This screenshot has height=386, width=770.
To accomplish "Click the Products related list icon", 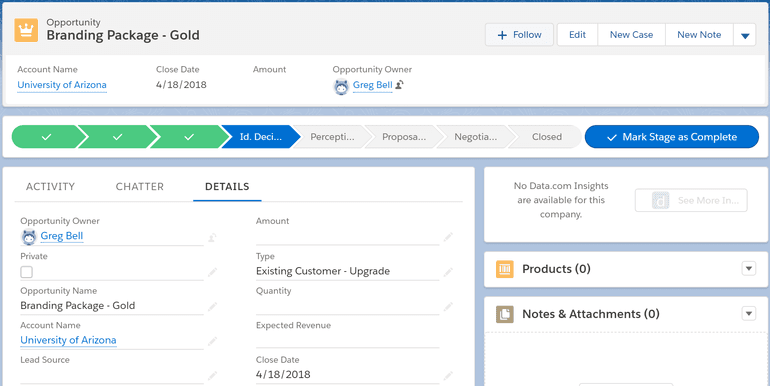I will (505, 269).
